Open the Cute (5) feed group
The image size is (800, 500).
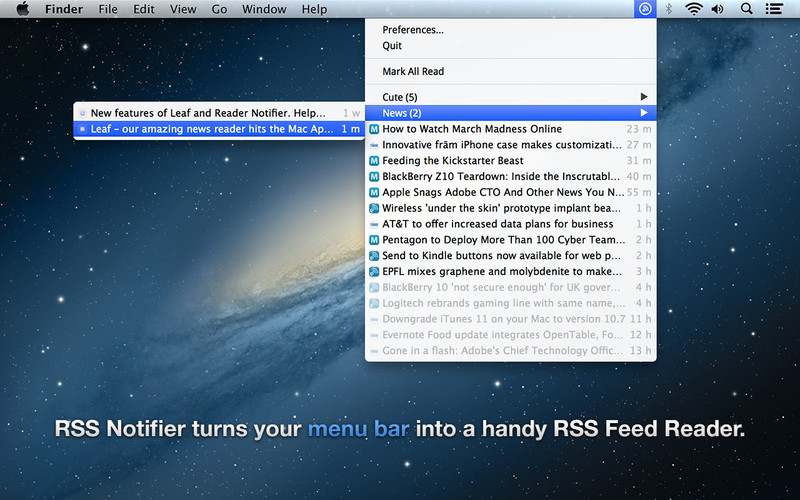click(x=511, y=97)
